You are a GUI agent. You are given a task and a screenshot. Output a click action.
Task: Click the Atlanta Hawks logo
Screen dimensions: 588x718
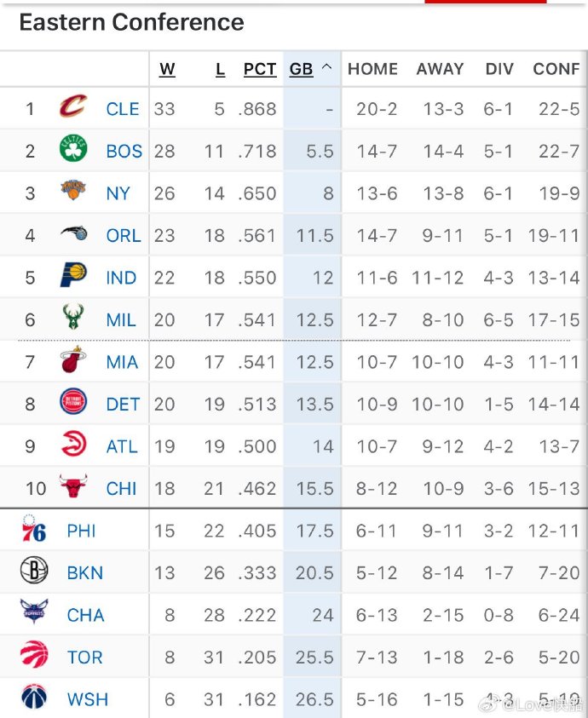point(73,445)
